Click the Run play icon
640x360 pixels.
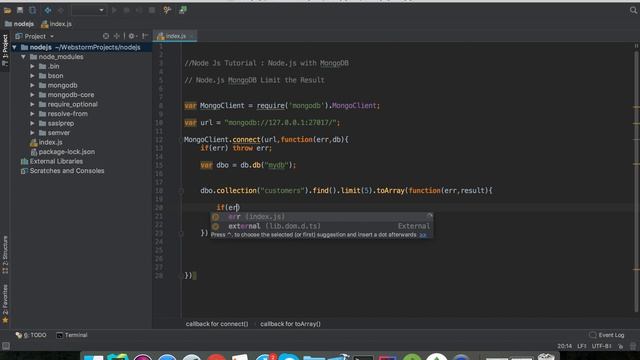tap(114, 10)
